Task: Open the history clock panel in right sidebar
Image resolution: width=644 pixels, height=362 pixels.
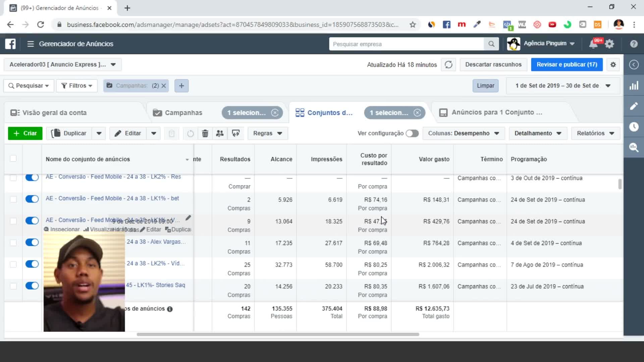Action: coord(634,127)
